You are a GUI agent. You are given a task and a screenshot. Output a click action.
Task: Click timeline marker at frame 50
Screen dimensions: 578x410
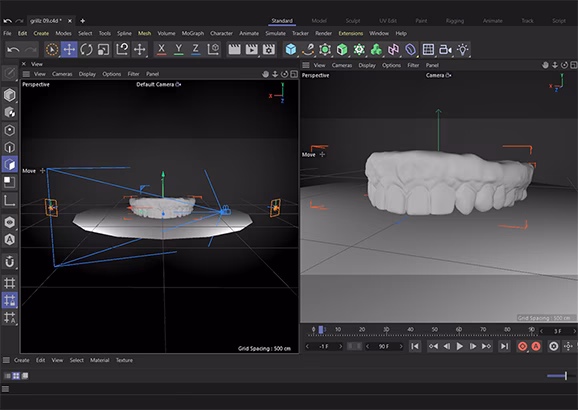coord(435,330)
